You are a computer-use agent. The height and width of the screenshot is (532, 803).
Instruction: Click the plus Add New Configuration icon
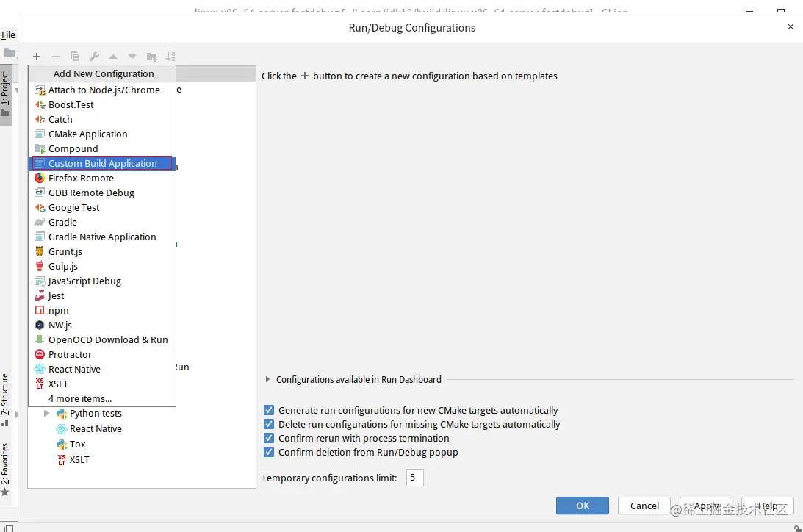pos(36,57)
